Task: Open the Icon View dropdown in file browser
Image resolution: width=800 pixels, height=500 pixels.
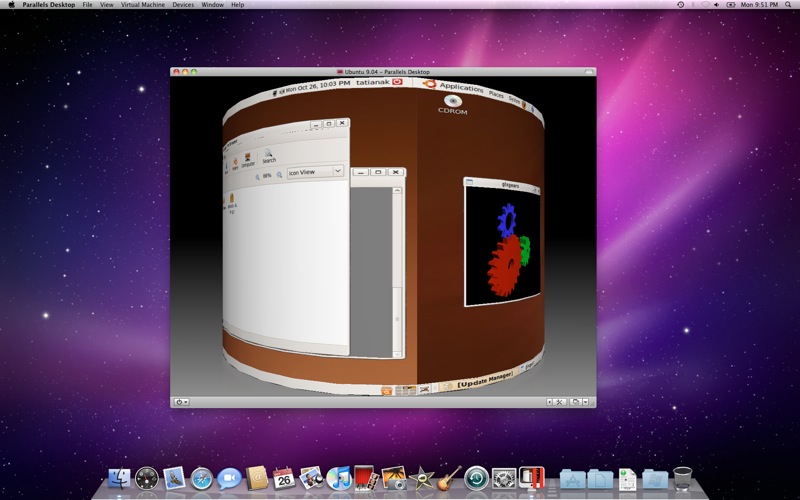Action: [315, 172]
